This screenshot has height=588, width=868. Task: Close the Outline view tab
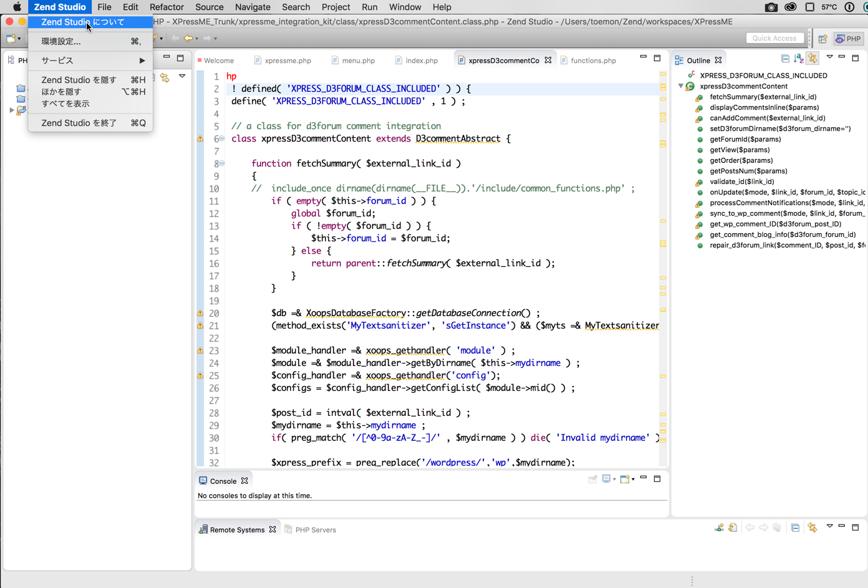(718, 60)
